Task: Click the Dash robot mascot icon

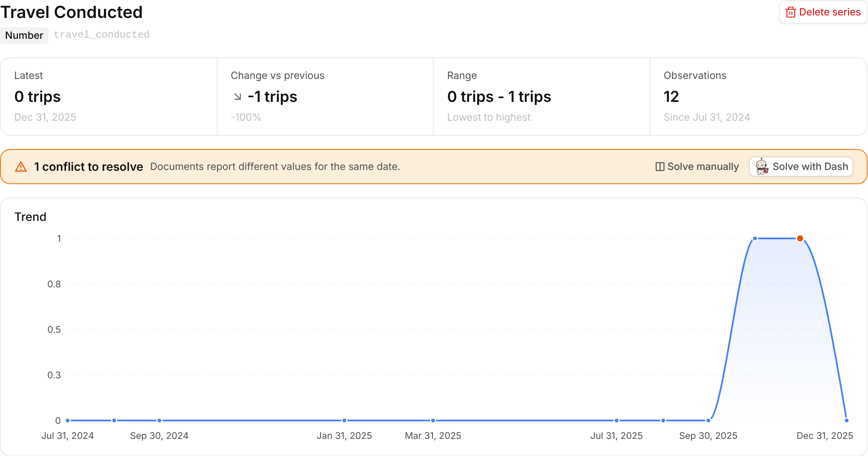Action: 762,167
